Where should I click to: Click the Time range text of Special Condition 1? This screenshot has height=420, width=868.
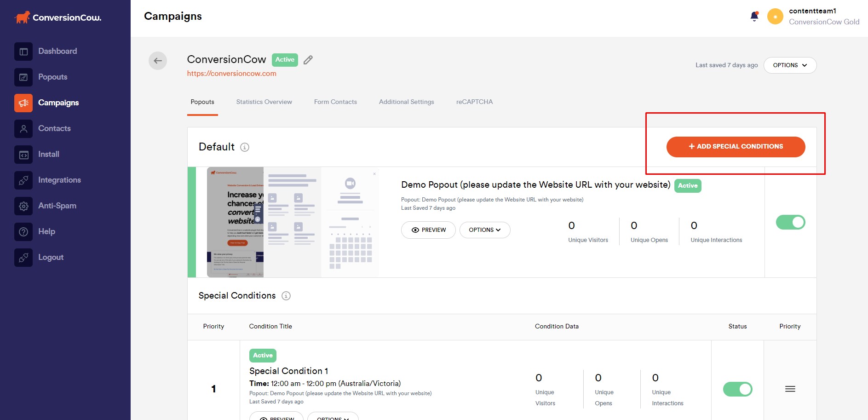[325, 384]
